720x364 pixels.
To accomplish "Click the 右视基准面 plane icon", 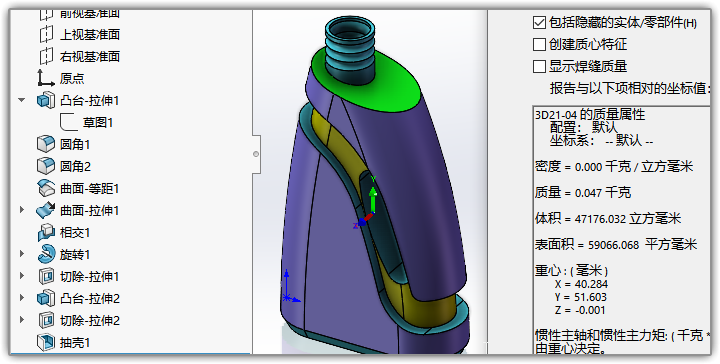I will (46, 56).
